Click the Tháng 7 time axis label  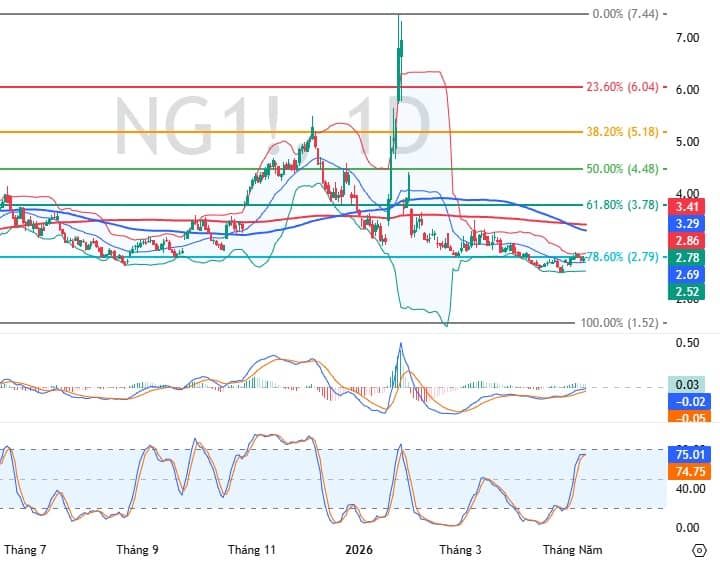(25, 550)
